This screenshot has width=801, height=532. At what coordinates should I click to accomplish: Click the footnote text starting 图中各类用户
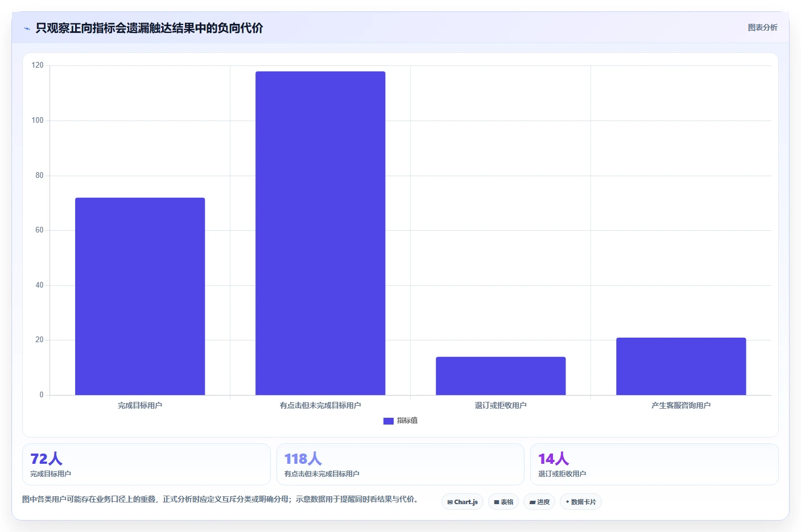coord(222,500)
